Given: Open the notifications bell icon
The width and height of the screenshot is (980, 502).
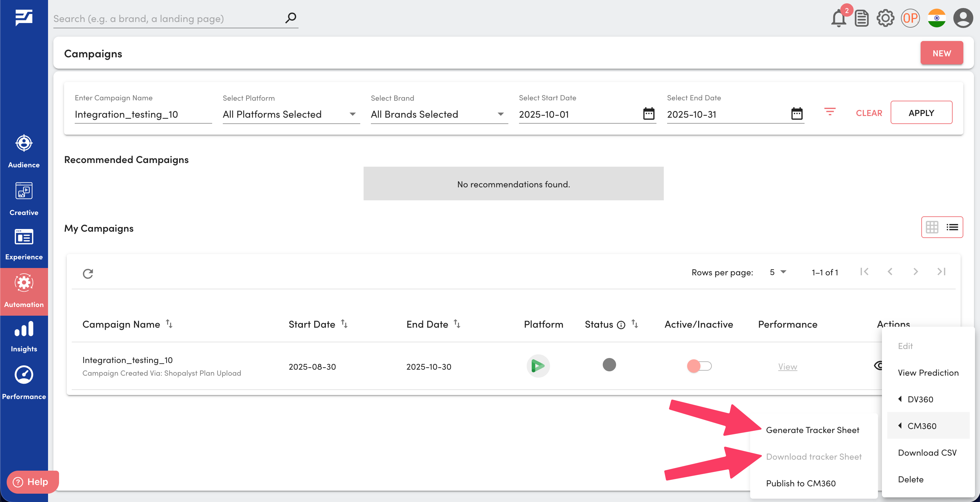Looking at the screenshot, I should click(x=838, y=18).
